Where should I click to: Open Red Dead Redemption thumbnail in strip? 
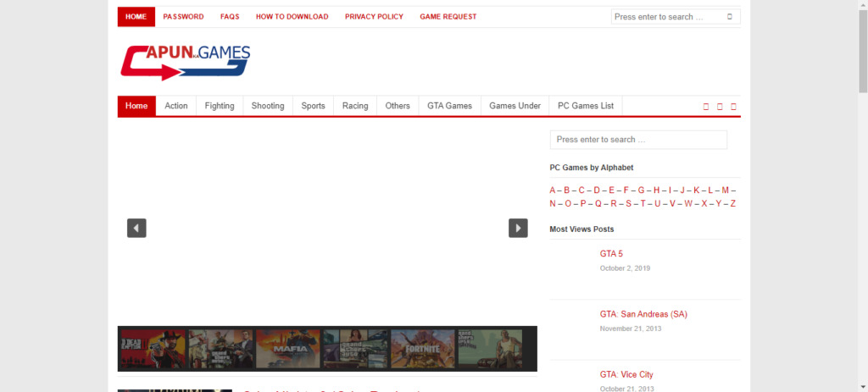click(153, 349)
